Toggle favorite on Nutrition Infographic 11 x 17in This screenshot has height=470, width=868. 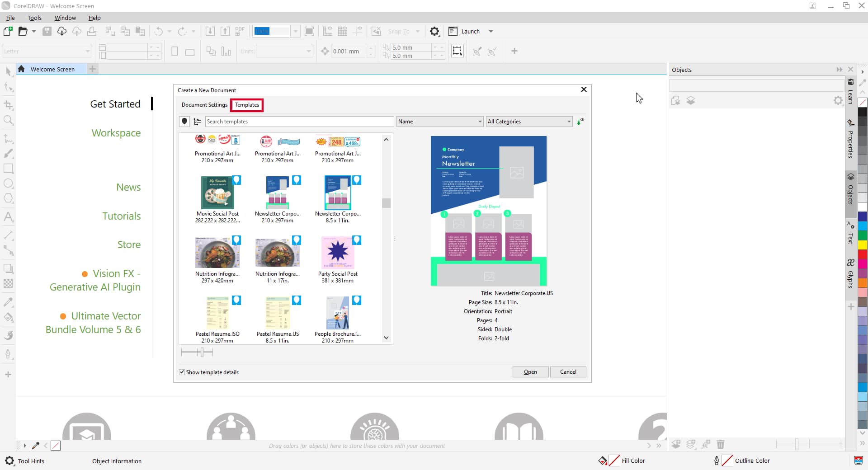click(x=297, y=240)
